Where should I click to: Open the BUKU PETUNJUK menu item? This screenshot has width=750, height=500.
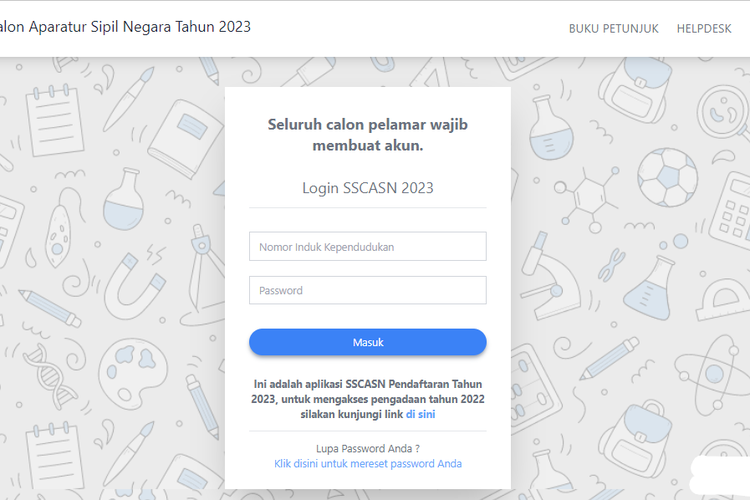(x=613, y=29)
